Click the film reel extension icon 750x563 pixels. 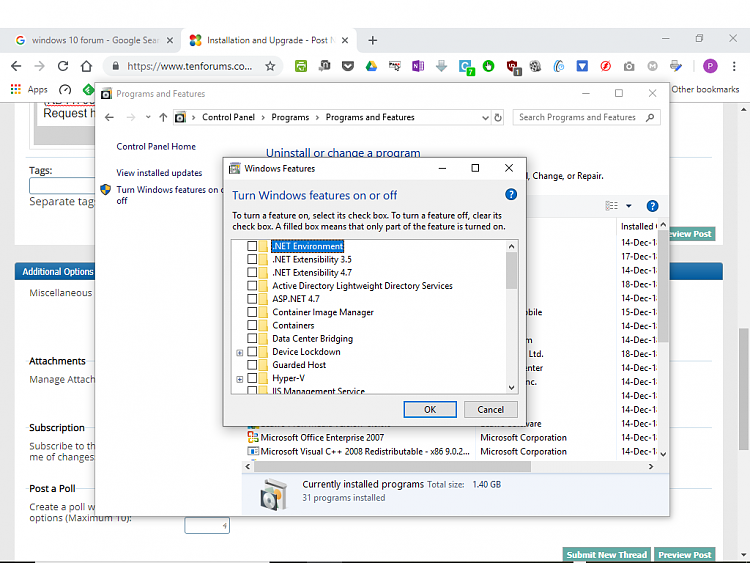535,66
